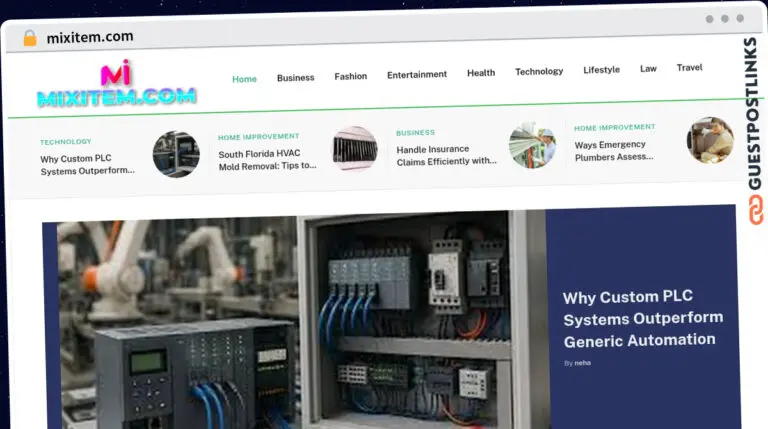Open the Business category
768x429 pixels.
tap(295, 77)
